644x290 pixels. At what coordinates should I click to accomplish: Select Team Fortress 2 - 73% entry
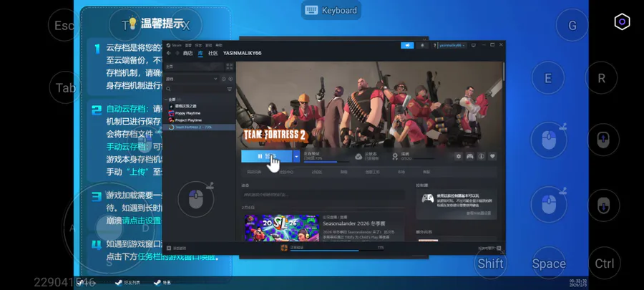[x=200, y=127]
